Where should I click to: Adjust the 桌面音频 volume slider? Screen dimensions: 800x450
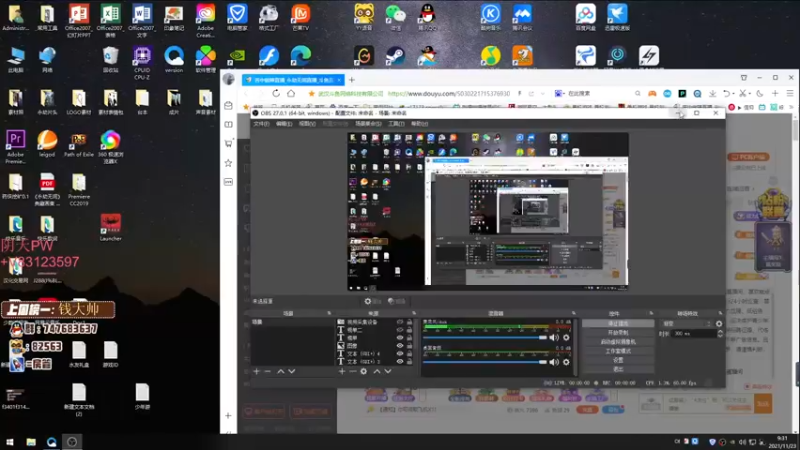click(x=485, y=362)
